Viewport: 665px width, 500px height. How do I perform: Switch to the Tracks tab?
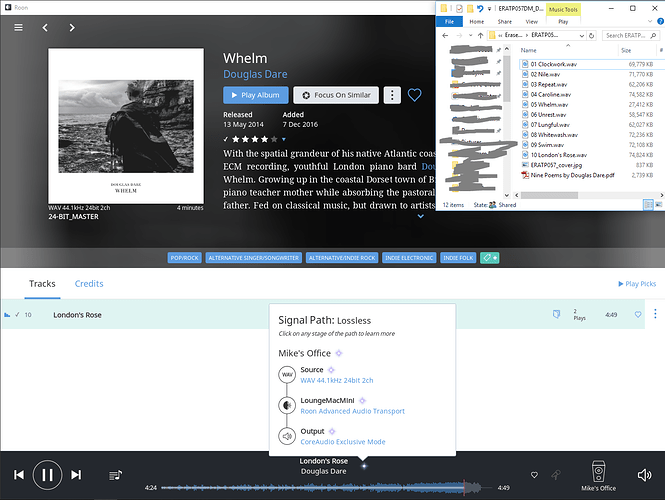click(42, 284)
